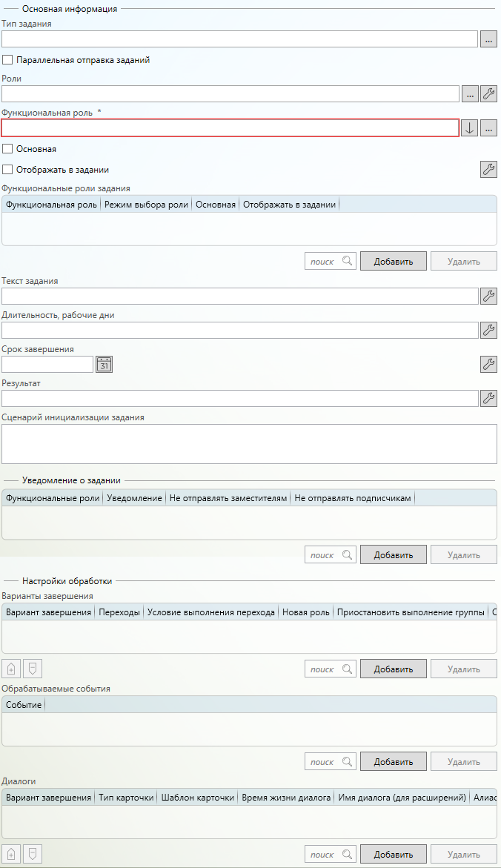Open the calendar picker for Срок завершения

tap(104, 364)
